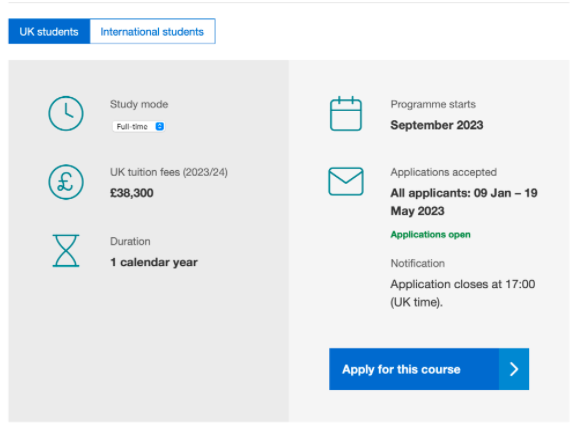Switch to the UK students tab

[49, 31]
